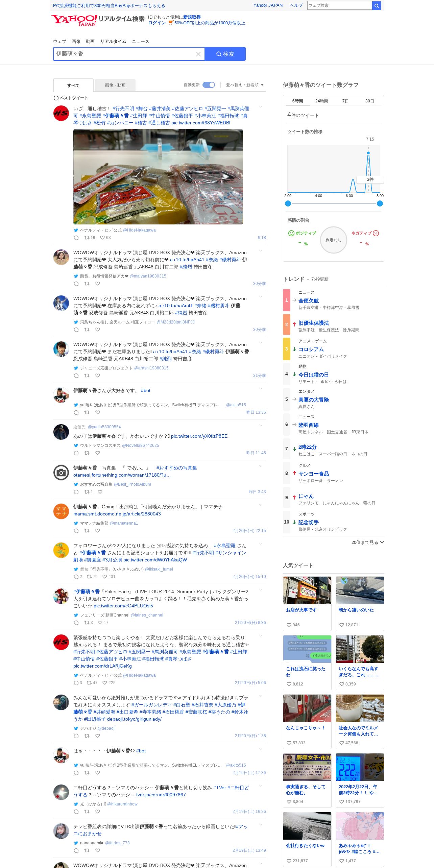Screen dimensions: 434x868
Task: Open the 画像 search category
Action: click(x=76, y=42)
